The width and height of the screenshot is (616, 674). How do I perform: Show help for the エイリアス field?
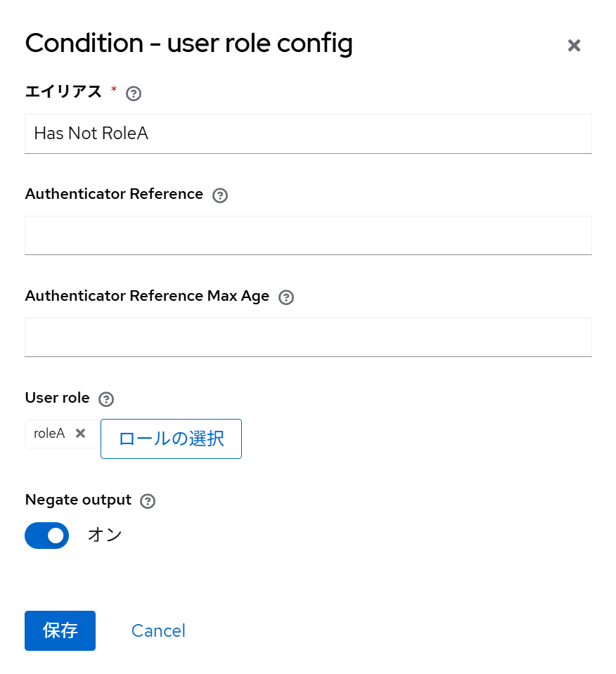point(134,93)
